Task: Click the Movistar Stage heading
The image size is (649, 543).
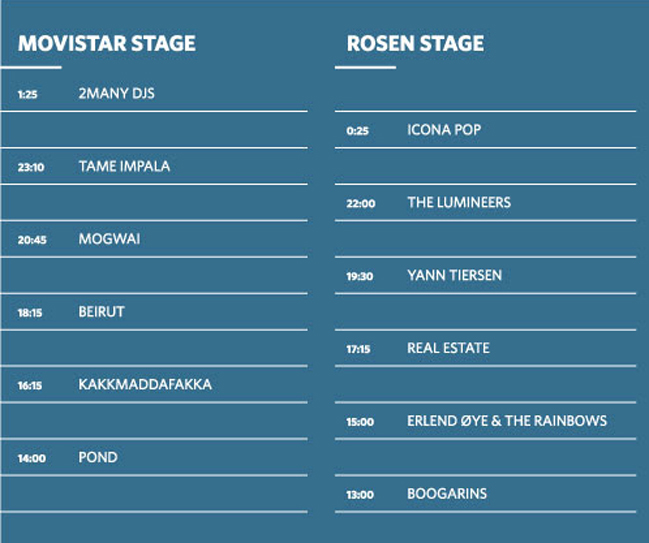Action: click(x=107, y=44)
